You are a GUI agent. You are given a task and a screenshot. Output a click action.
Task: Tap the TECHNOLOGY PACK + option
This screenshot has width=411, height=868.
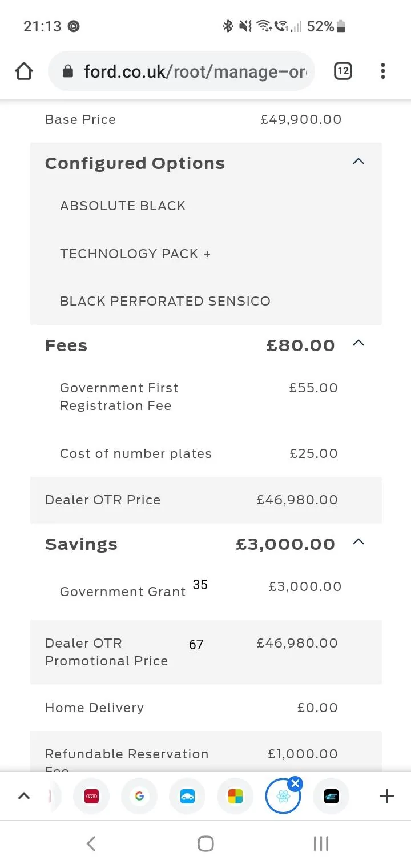click(135, 254)
